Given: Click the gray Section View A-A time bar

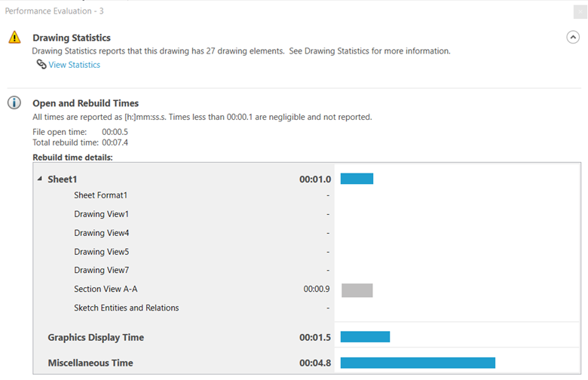Looking at the screenshot, I should pos(357,290).
